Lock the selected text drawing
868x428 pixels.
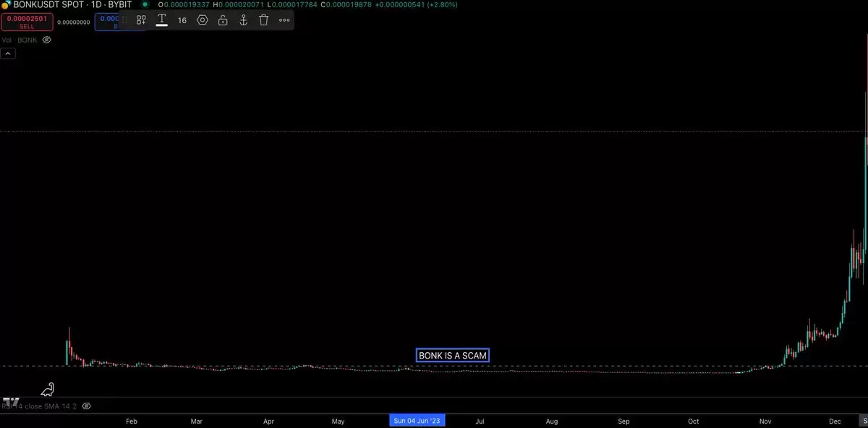tap(223, 20)
